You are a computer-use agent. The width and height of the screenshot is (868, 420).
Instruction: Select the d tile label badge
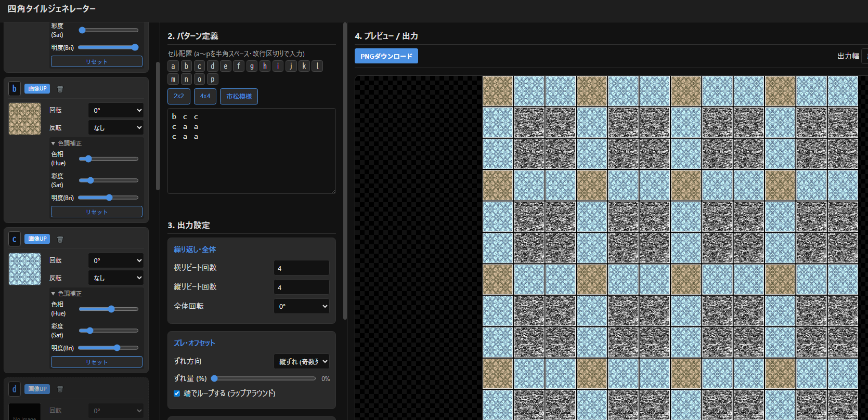(x=14, y=389)
